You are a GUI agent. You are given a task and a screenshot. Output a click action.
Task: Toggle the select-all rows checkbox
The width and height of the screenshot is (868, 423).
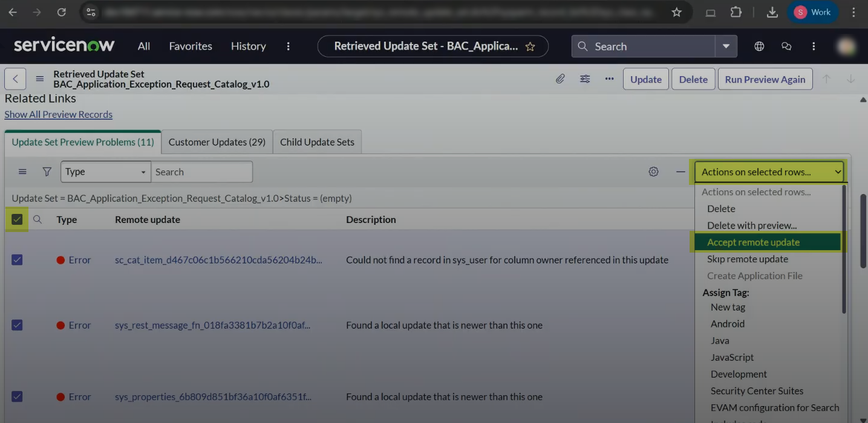coord(17,219)
